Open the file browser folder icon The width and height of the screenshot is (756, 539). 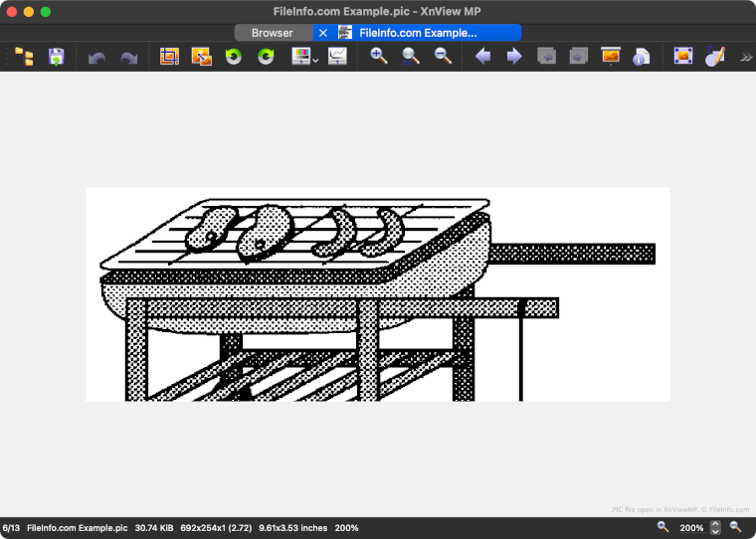click(x=25, y=57)
